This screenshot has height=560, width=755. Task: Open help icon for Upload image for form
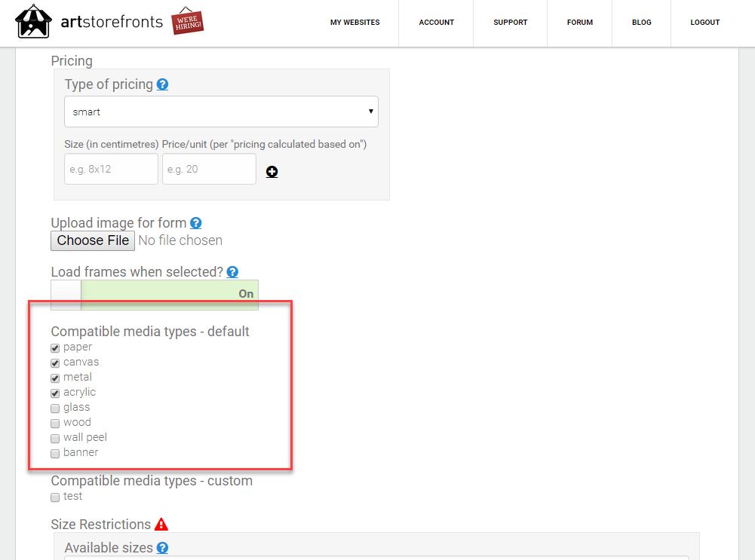coord(196,223)
